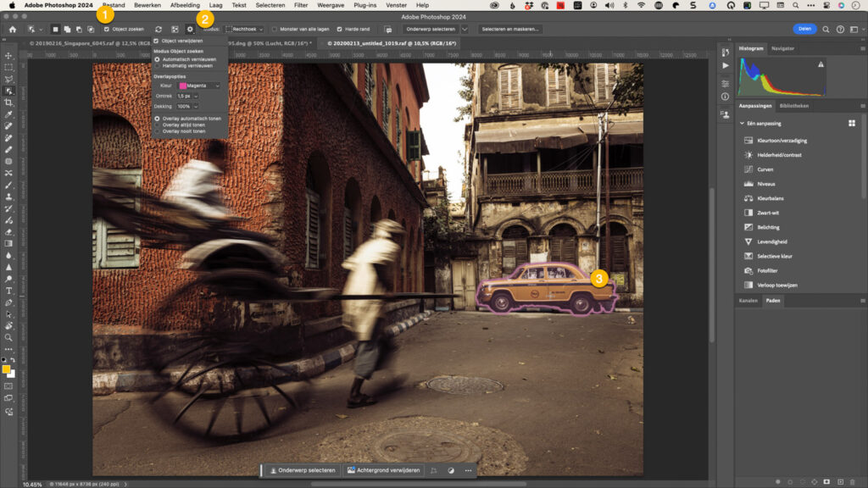This screenshot has width=868, height=488.
Task: Click the foreground color swatch
Action: [x=6, y=369]
